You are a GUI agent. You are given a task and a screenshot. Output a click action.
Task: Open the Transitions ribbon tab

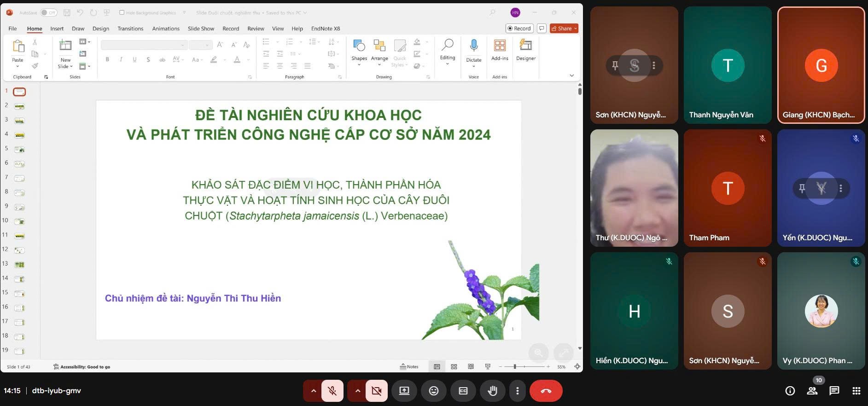click(x=130, y=29)
